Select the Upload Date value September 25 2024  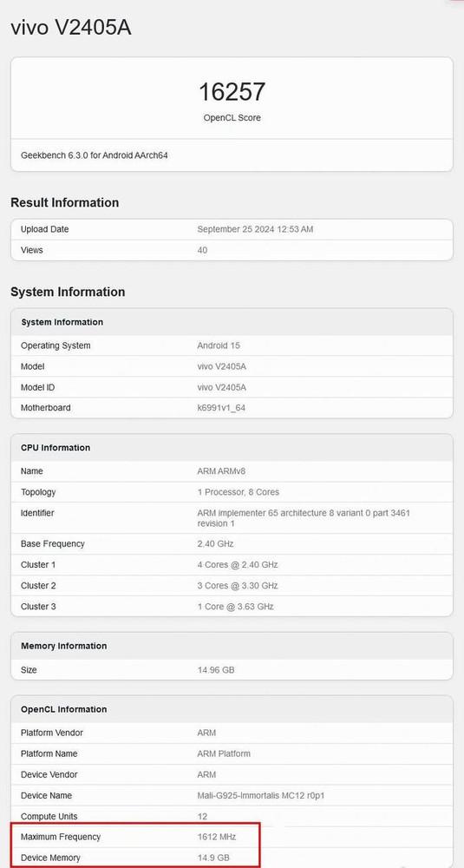[255, 229]
